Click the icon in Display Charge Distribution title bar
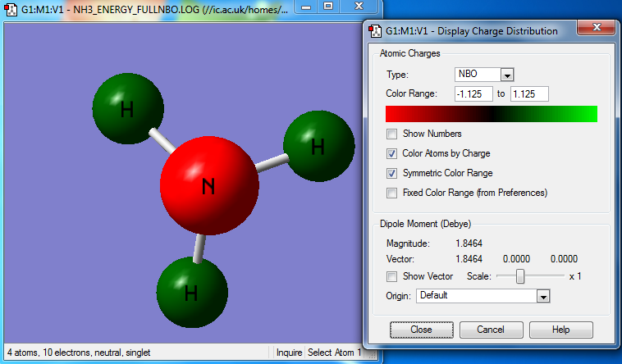The width and height of the screenshot is (622, 364). click(375, 31)
